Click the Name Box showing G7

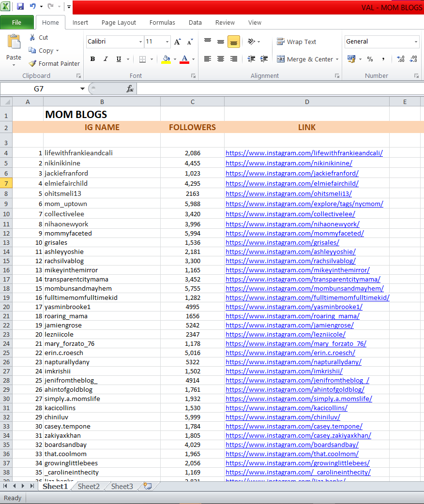39,89
